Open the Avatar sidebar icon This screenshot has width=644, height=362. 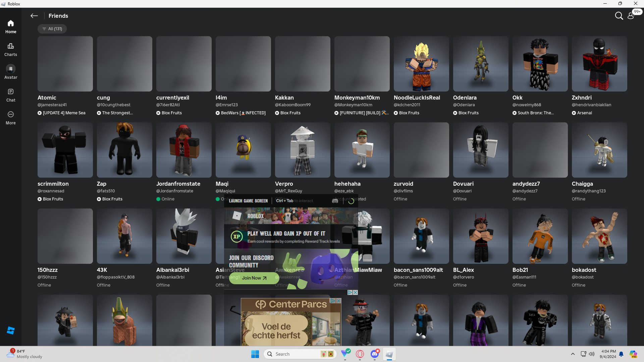[11, 72]
